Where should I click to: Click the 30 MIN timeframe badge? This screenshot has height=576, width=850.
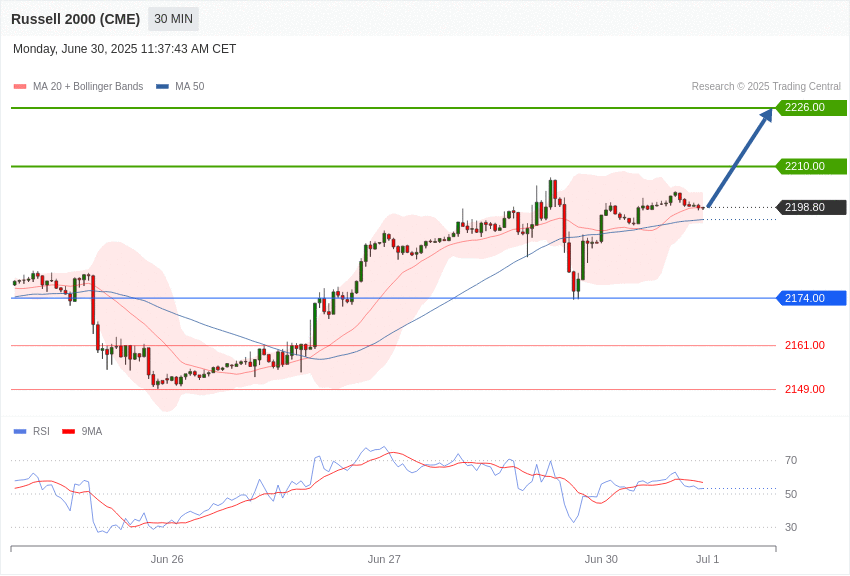173,19
